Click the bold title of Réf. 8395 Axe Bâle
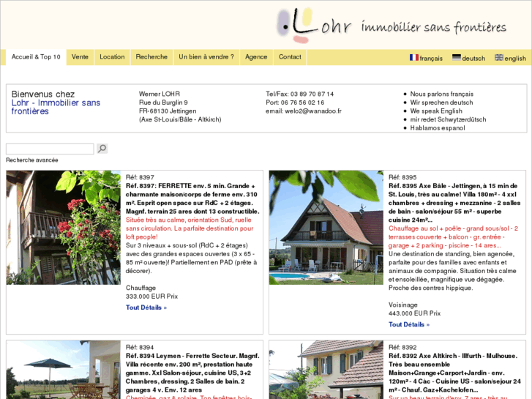Image resolution: width=532 pixels, height=399 pixels. tap(454, 203)
